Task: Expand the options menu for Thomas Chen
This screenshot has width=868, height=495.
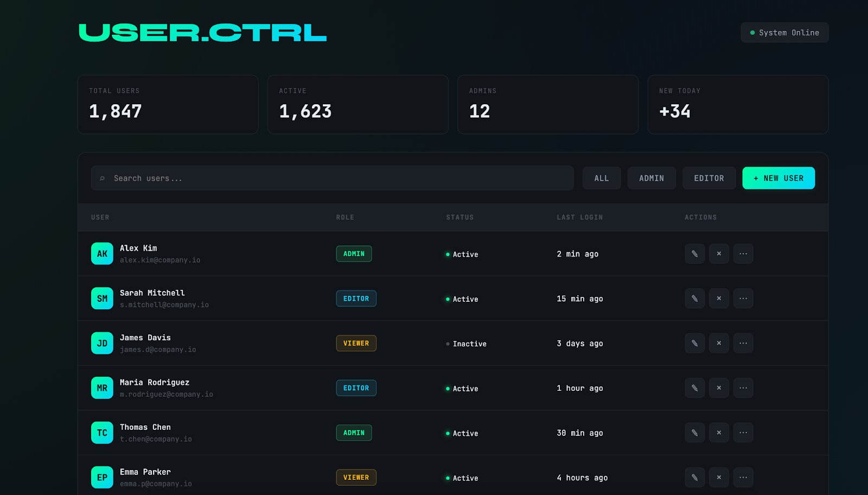Action: pos(743,433)
